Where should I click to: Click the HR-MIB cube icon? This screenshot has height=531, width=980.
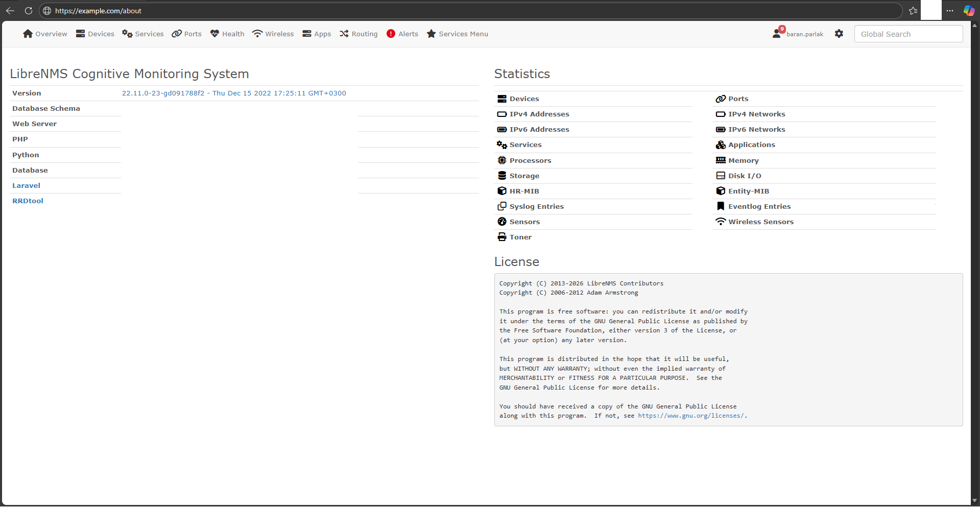pos(502,191)
